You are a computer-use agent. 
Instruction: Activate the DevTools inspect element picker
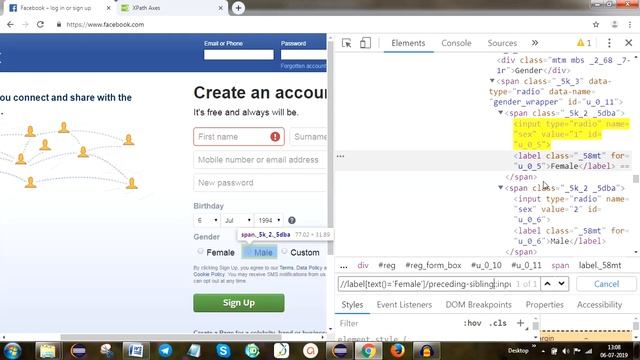(x=347, y=43)
